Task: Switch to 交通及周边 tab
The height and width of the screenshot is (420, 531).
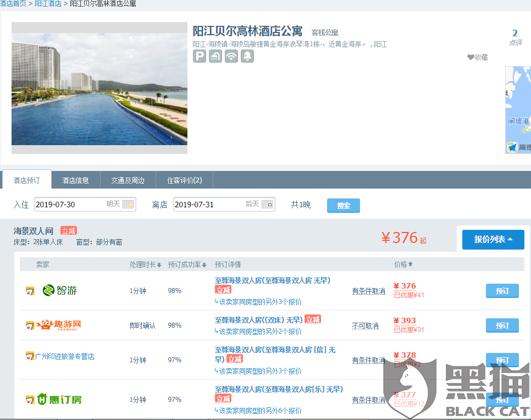Action: pyautogui.click(x=128, y=180)
